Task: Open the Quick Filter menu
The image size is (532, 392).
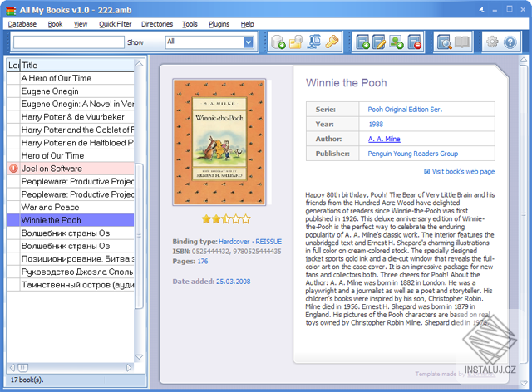Action: pos(115,24)
